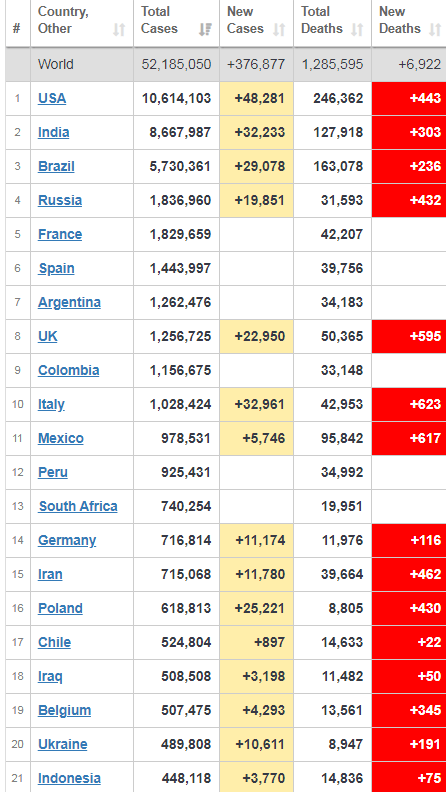Open the India country link
Image resolution: width=446 pixels, height=792 pixels.
coord(54,132)
